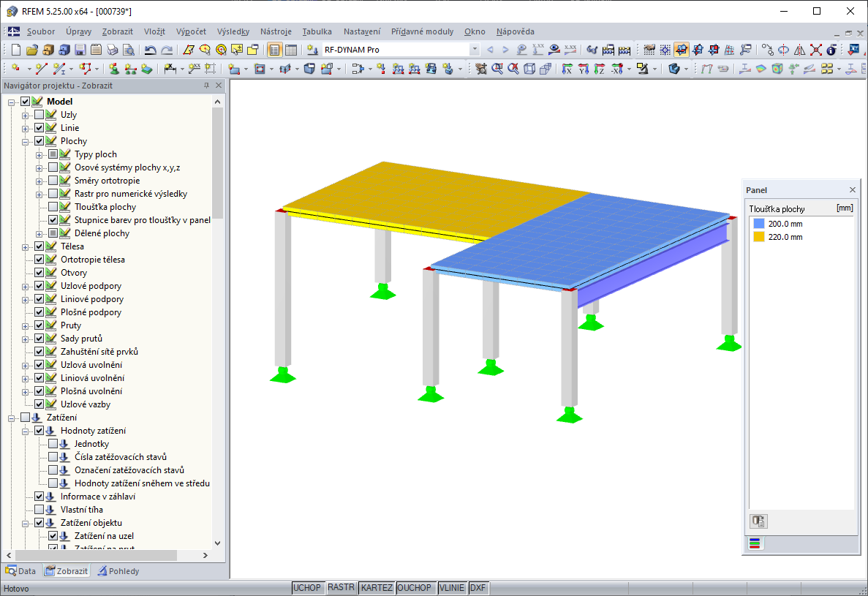The width and height of the screenshot is (868, 596).
Task: Enable the Tloušťka plochy checkbox
Action: (53, 206)
